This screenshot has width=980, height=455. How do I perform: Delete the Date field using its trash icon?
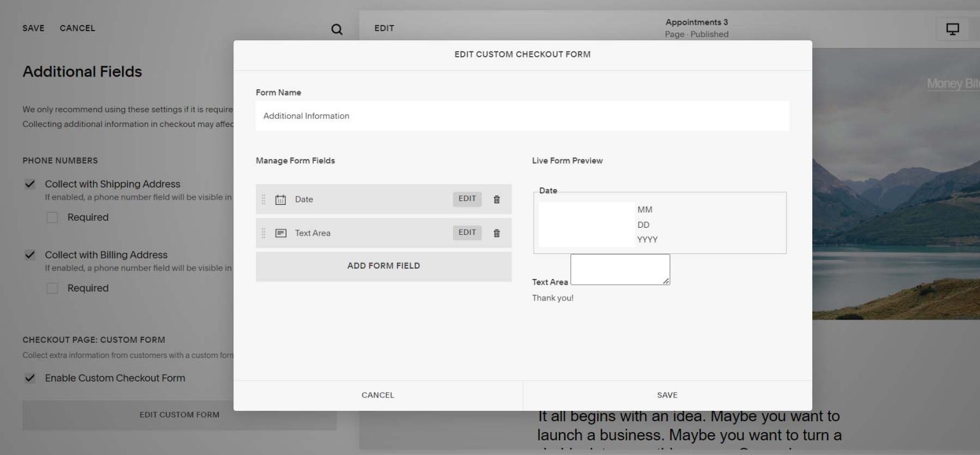[496, 198]
